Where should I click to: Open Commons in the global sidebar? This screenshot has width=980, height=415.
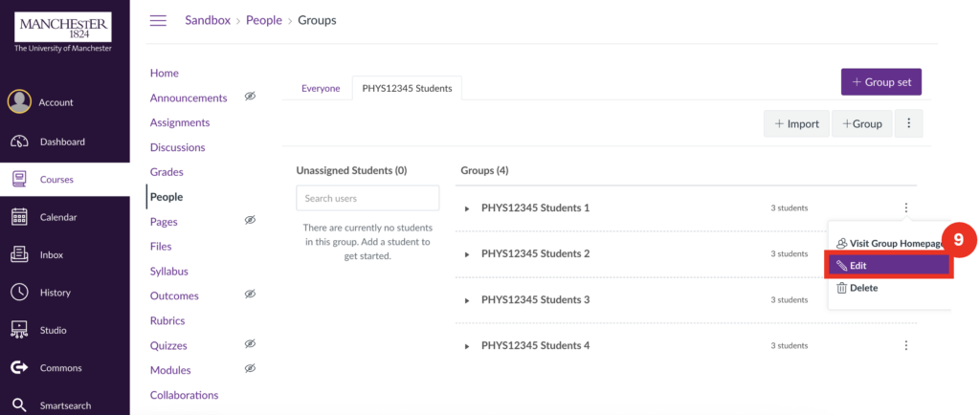pos(59,367)
